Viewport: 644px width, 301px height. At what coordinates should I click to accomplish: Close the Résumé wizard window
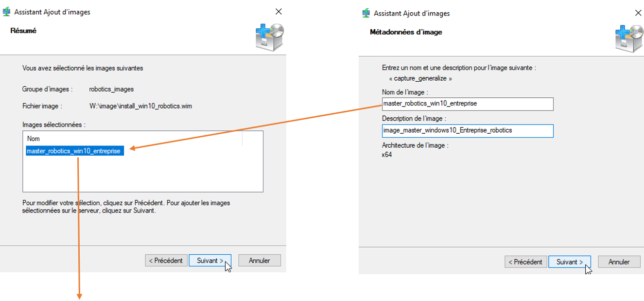(278, 12)
